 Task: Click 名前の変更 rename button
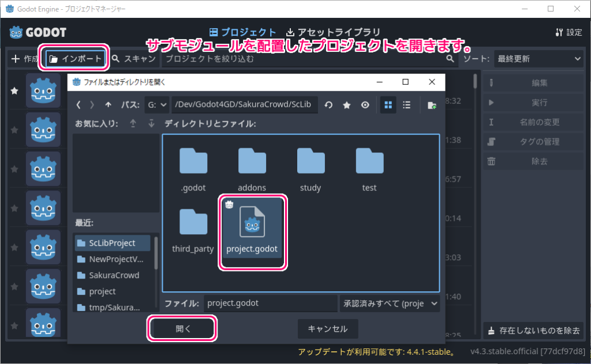[533, 122]
